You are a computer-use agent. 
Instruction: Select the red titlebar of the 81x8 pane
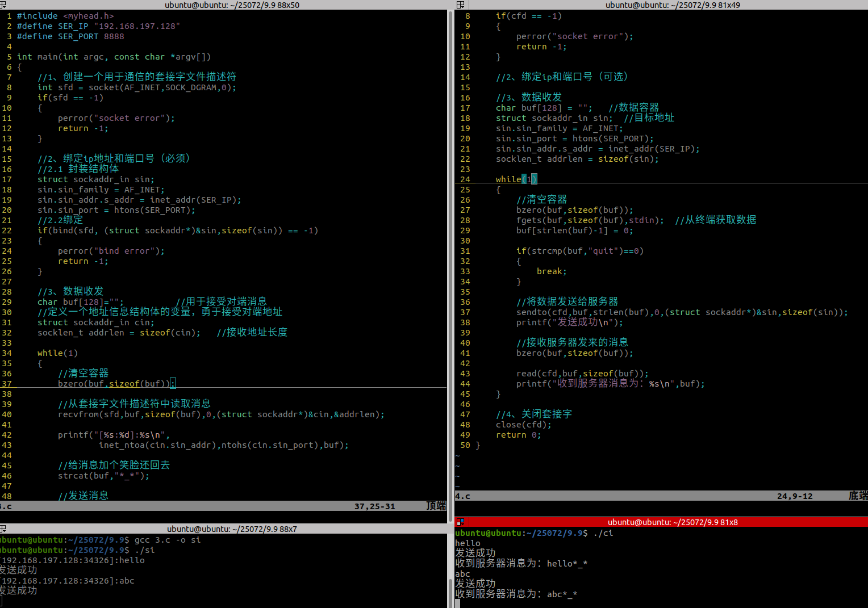[661, 522]
